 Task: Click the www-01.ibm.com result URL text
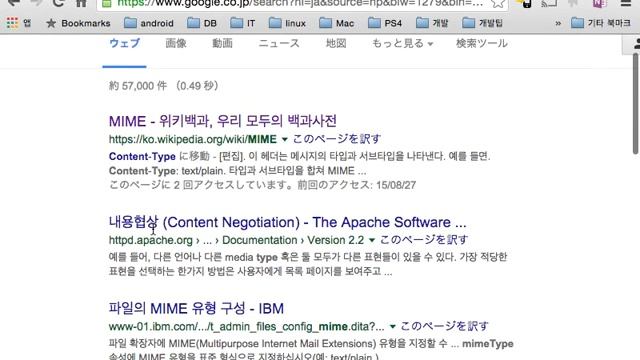click(x=247, y=327)
